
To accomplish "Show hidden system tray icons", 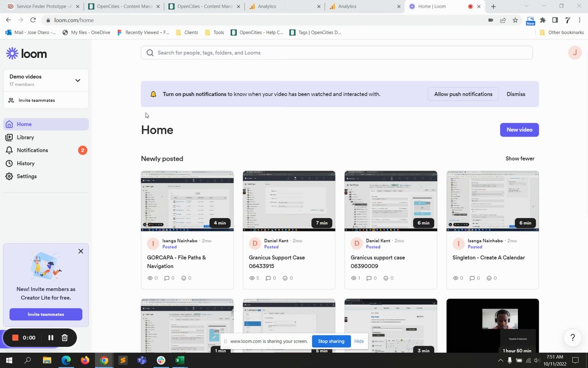I will click(500, 361).
